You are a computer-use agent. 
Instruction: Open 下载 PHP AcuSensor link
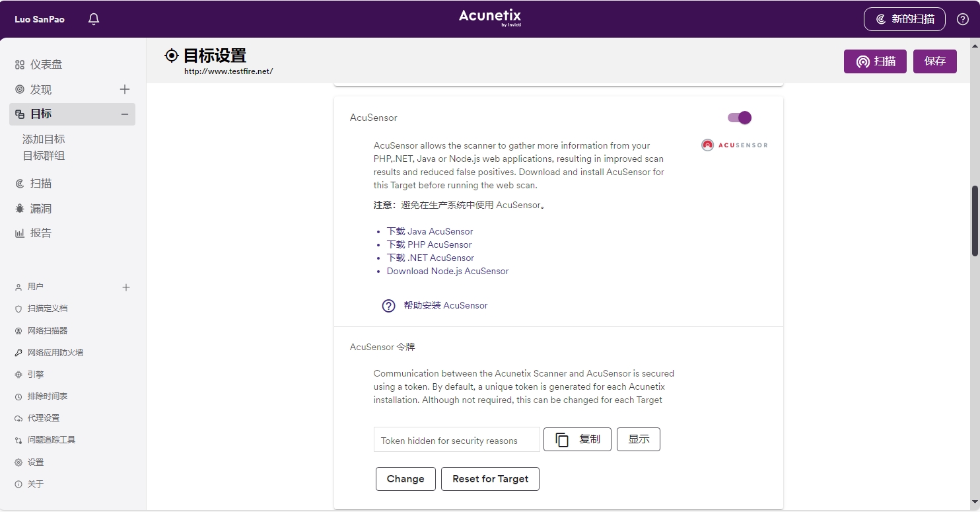429,244
